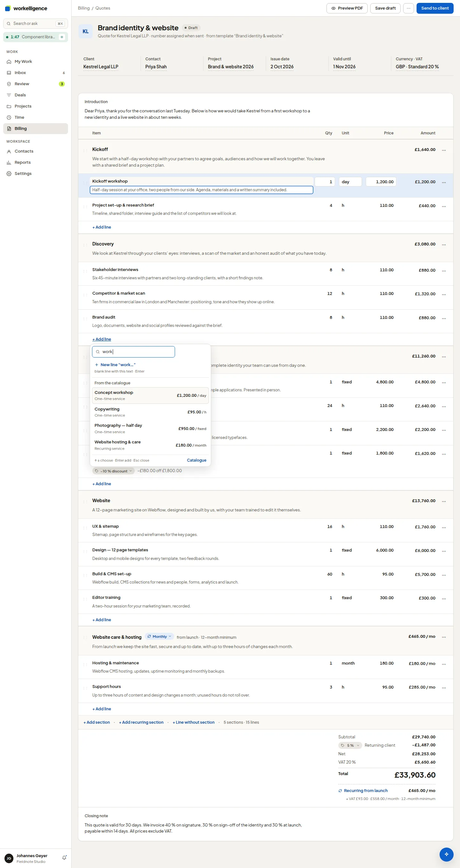Open Settings in the sidebar
This screenshot has height=868, width=460.
(35, 173)
